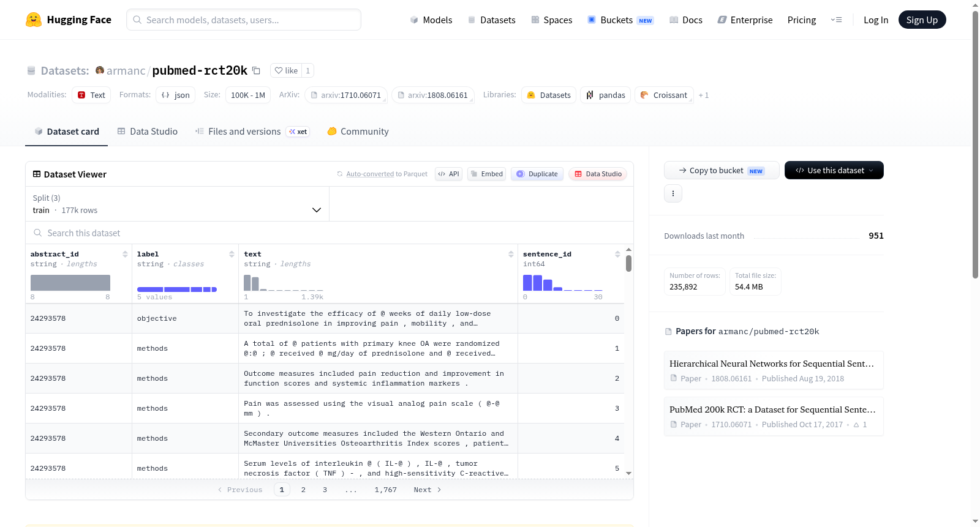Open the arxiv:1710.06071 tag
Viewport: 980px width, 527px height.
tap(345, 95)
